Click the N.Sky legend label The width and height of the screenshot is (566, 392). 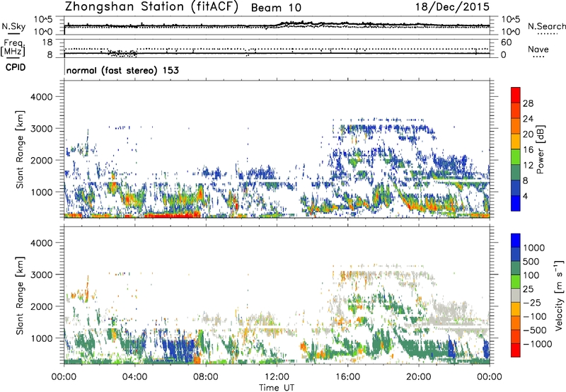point(13,26)
